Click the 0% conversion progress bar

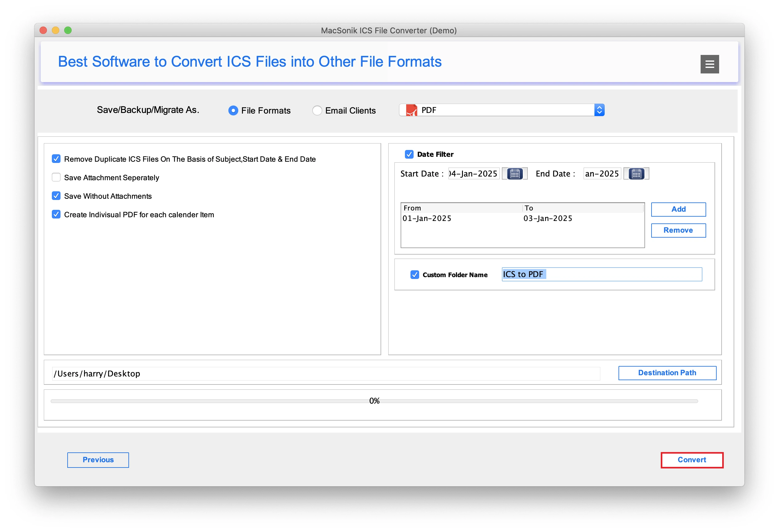[374, 401]
